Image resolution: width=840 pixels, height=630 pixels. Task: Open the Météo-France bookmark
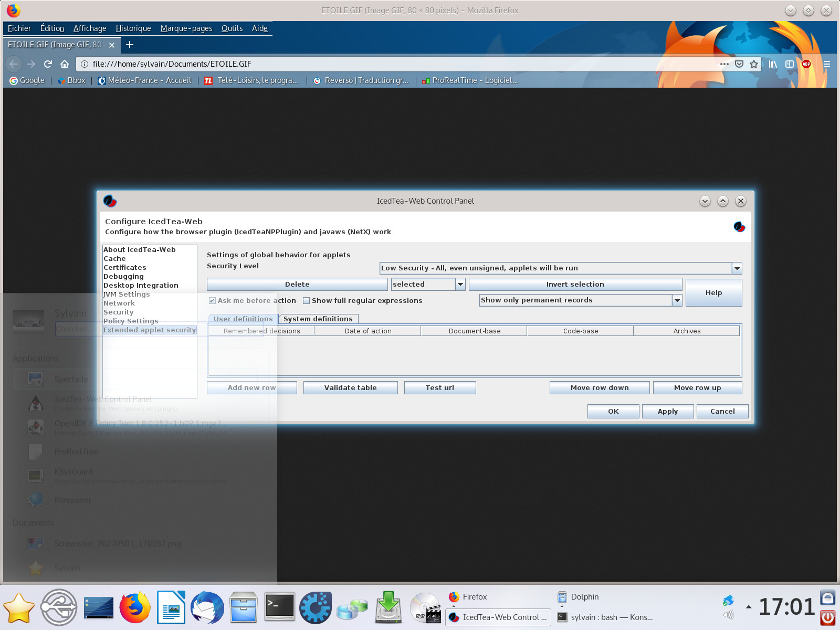[145, 80]
